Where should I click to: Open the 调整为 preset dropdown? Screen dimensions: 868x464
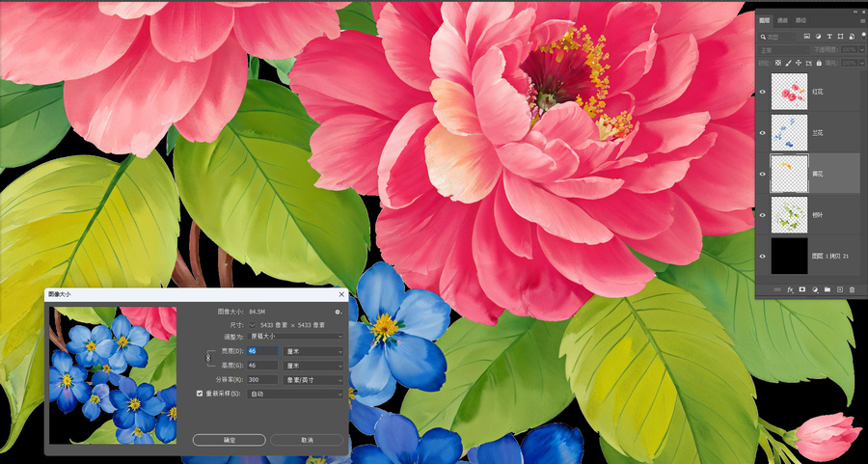coord(295,337)
